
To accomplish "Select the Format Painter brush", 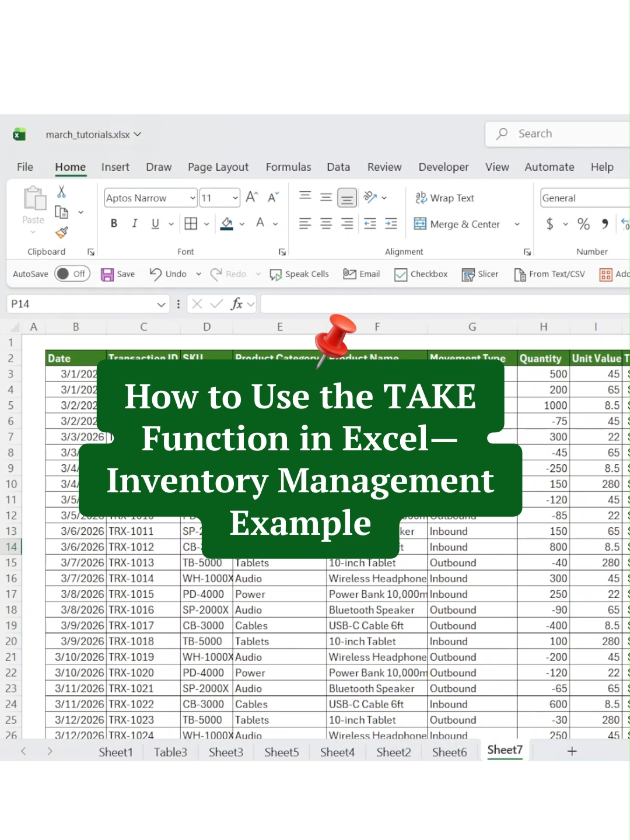I will (x=61, y=232).
